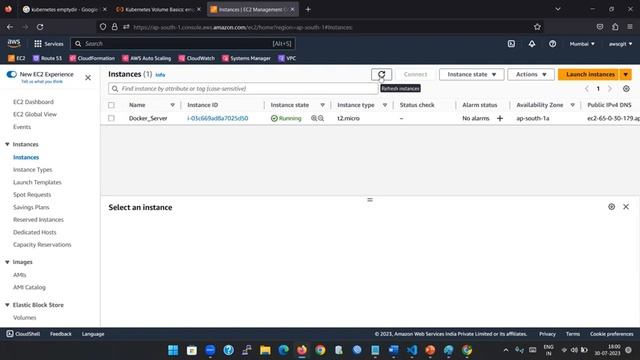Open CloudShell icon in top navigation
This screenshot has height=360, width=640.
pyautogui.click(x=511, y=44)
